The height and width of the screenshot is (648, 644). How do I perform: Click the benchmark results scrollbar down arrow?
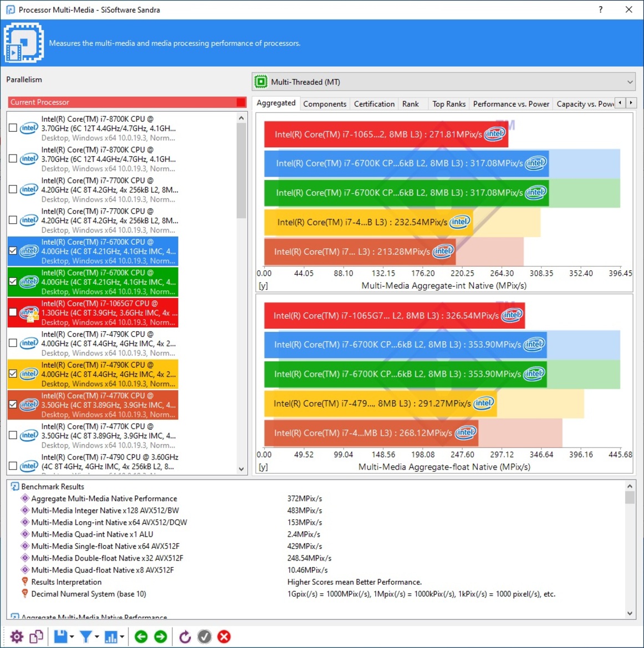click(630, 614)
